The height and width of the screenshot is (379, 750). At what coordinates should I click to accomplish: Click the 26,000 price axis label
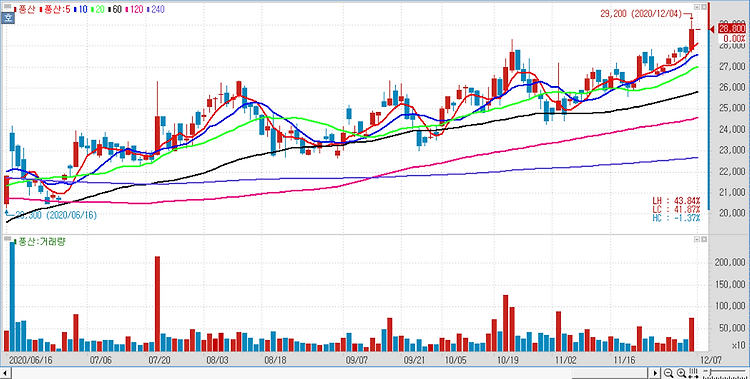(x=732, y=88)
